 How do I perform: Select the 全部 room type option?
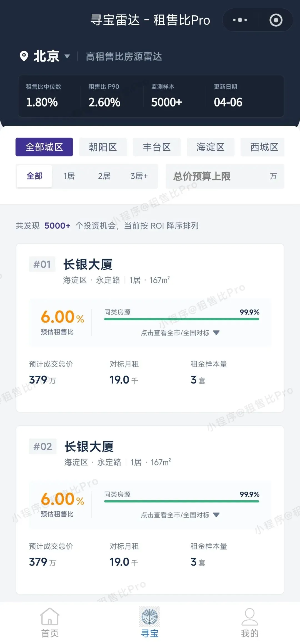(x=34, y=176)
